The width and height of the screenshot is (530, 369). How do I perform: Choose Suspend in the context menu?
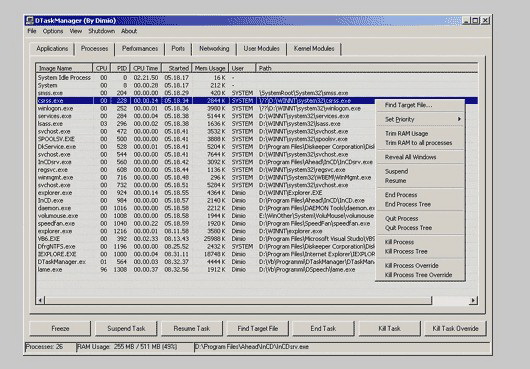click(x=420, y=171)
